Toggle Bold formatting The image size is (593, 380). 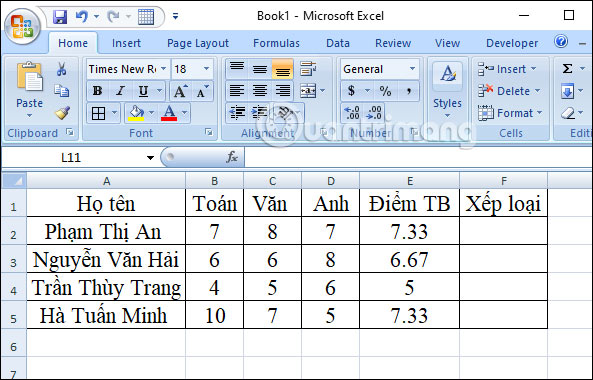point(97,91)
